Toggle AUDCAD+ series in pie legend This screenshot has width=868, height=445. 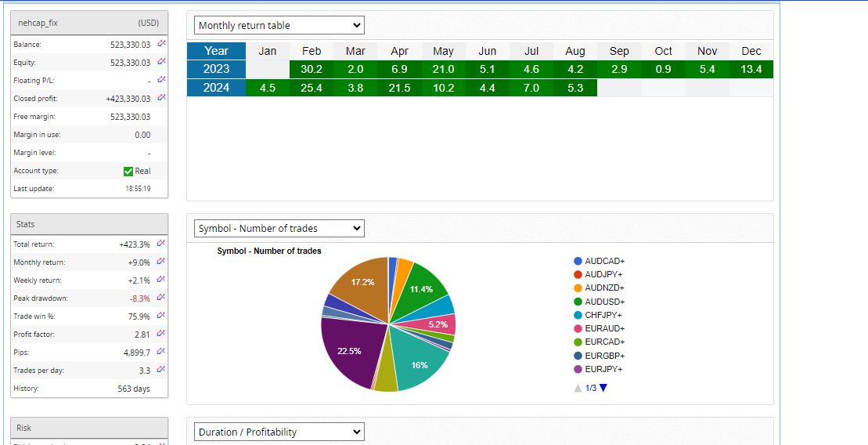coord(599,261)
